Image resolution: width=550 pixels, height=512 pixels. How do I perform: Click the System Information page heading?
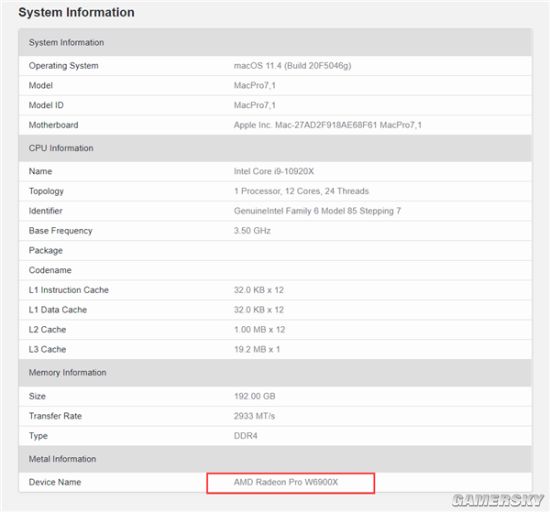76,12
